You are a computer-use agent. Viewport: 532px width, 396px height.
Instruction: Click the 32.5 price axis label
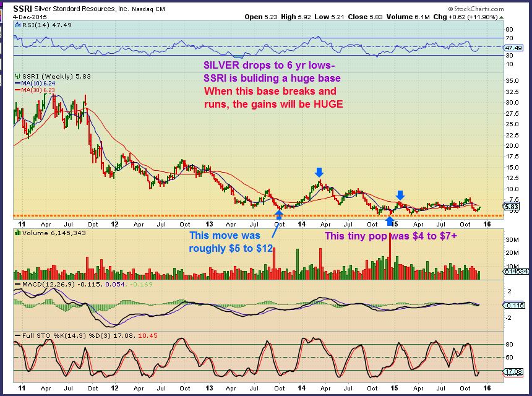coord(512,92)
